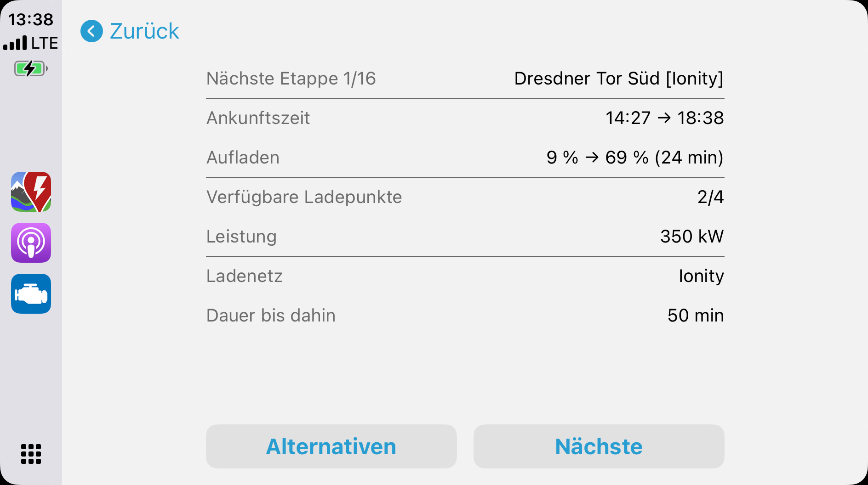Launch the Podcasts app from sidebar

pos(31,243)
